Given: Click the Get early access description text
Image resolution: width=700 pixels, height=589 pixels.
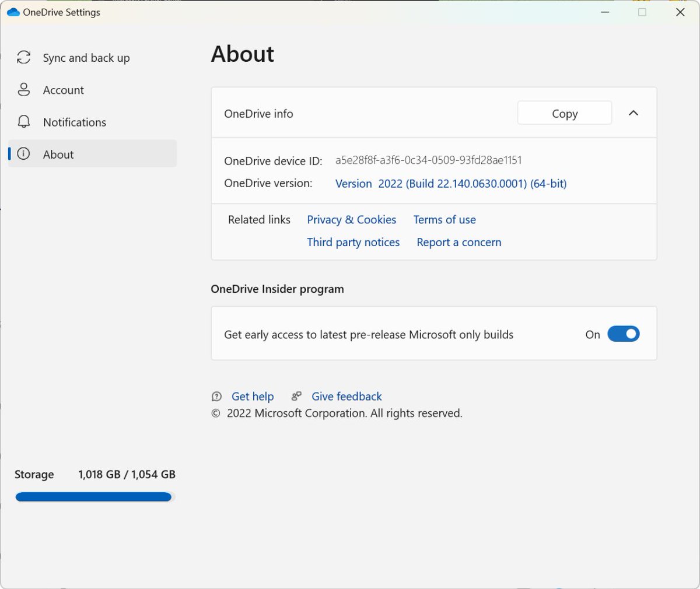Looking at the screenshot, I should pyautogui.click(x=369, y=335).
